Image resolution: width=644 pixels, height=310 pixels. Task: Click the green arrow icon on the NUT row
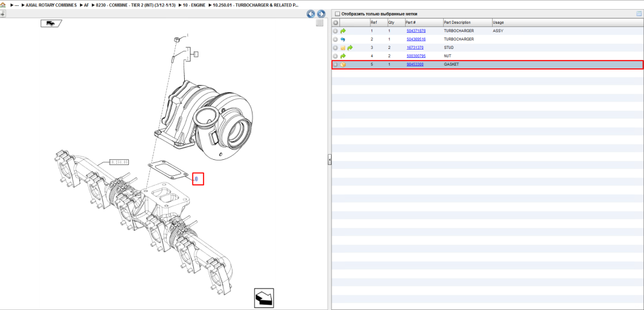tap(343, 56)
